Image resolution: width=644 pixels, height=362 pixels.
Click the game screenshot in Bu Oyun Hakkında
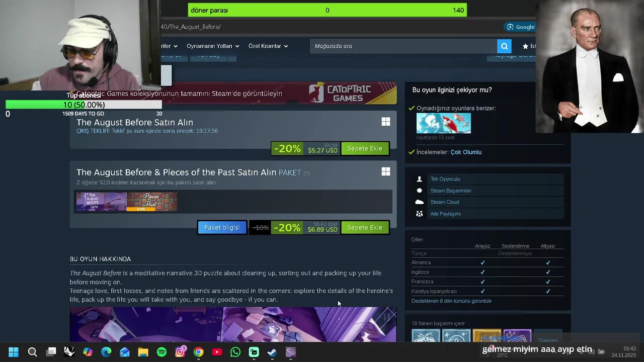233,325
